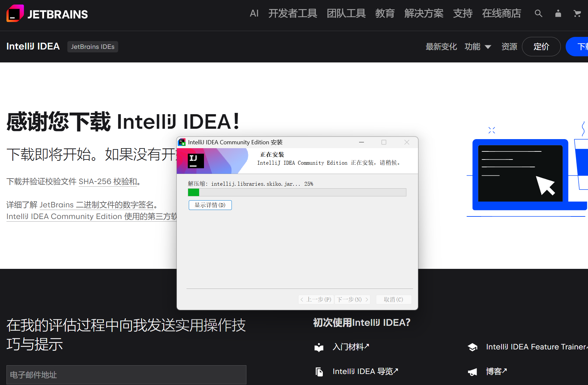Open the 开发者工具 menu
This screenshot has height=385, width=588.
tap(293, 13)
